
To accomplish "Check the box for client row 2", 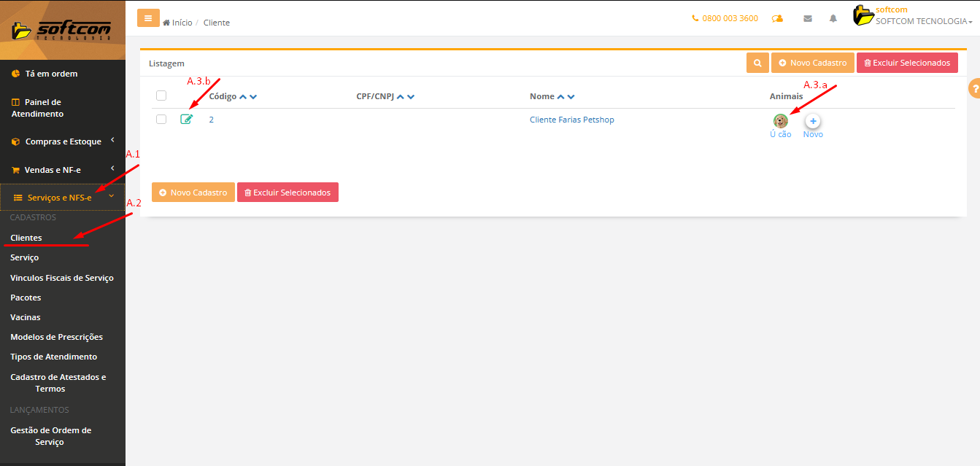I will coord(161,120).
